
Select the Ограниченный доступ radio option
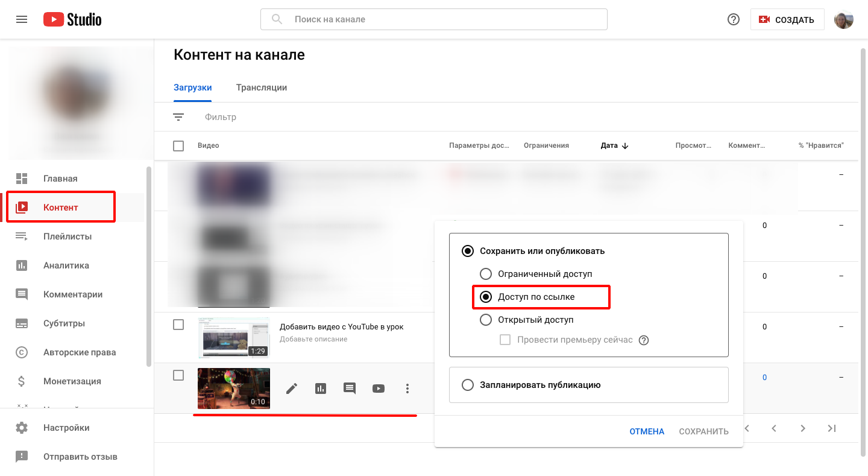(x=486, y=274)
